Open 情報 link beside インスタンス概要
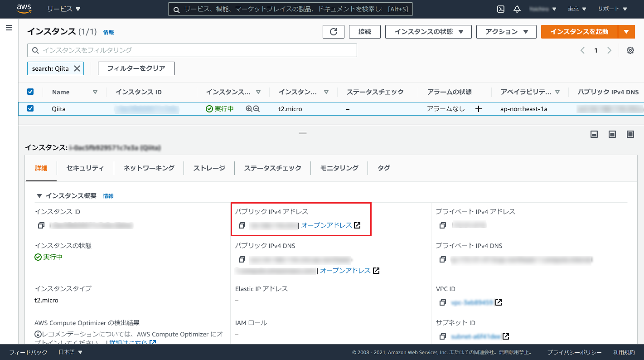The image size is (644, 360). point(108,196)
